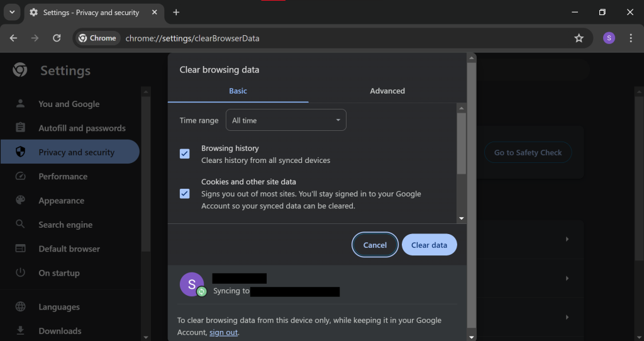
Task: Click the sign out link
Action: (224, 332)
